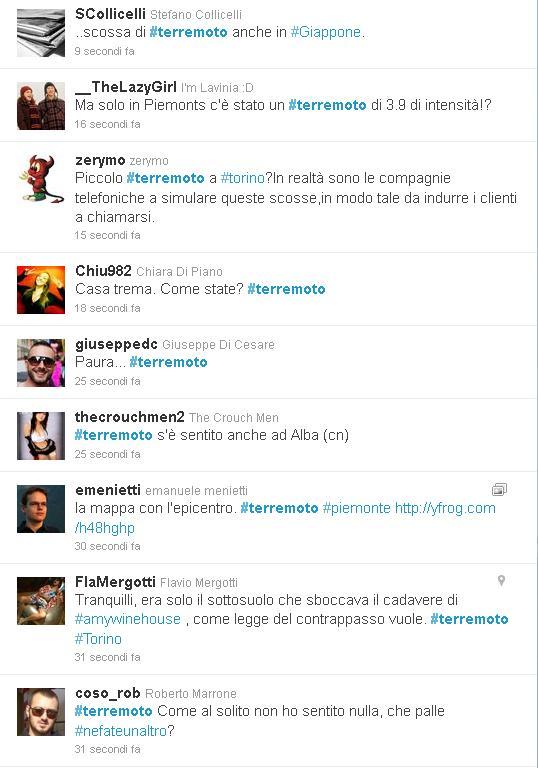Click giuseppedc's sunglasses avatar
538x768 pixels.
coord(41,363)
